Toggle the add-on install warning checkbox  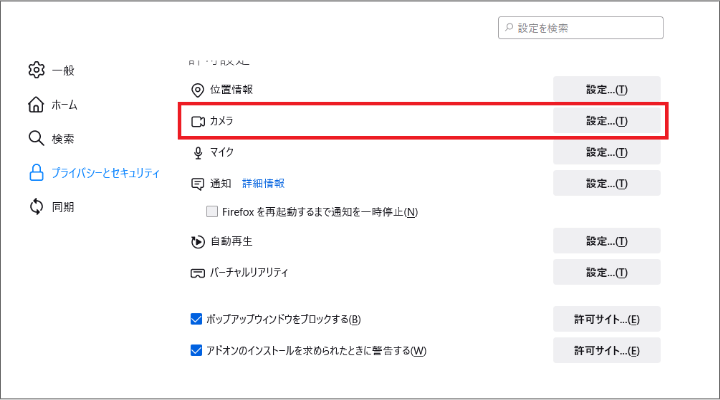tap(196, 351)
